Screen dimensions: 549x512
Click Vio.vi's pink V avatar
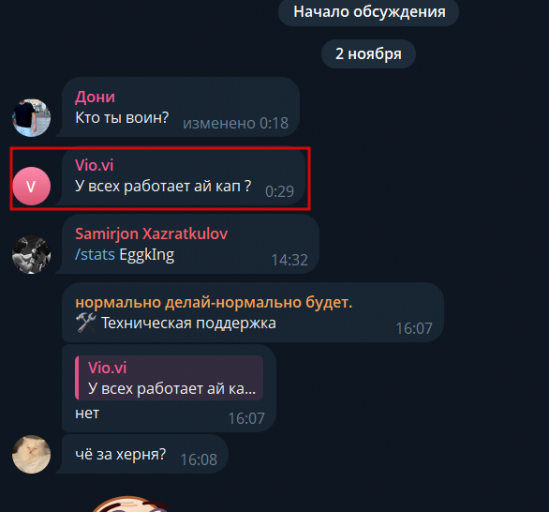[x=32, y=186]
